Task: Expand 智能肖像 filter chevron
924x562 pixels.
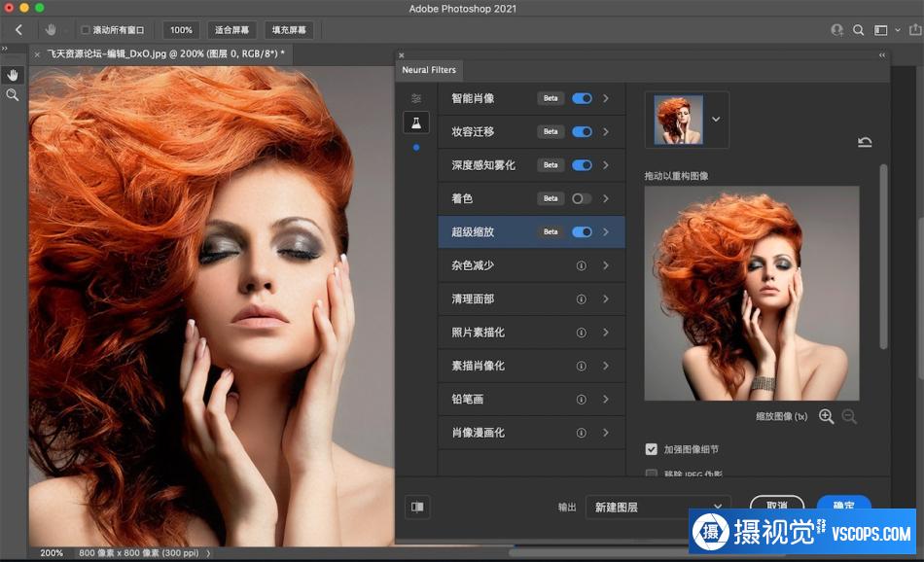Action: coord(606,98)
